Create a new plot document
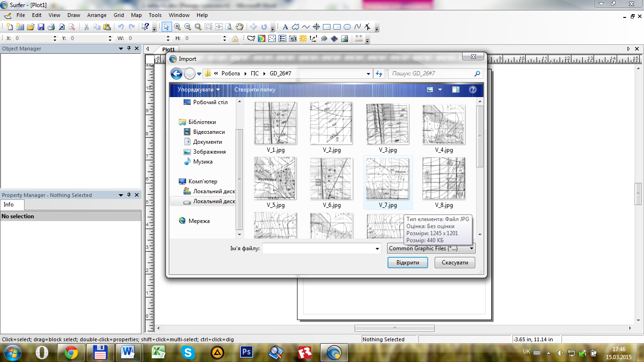The width and height of the screenshot is (644, 362). click(10, 27)
